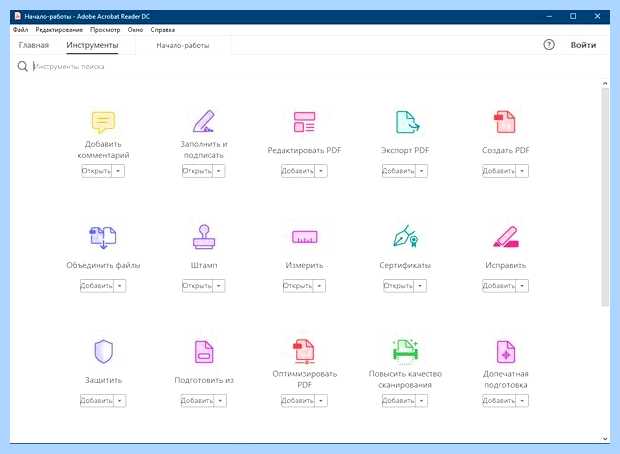Click the Измерить ruler icon
The image size is (620, 454).
click(304, 237)
